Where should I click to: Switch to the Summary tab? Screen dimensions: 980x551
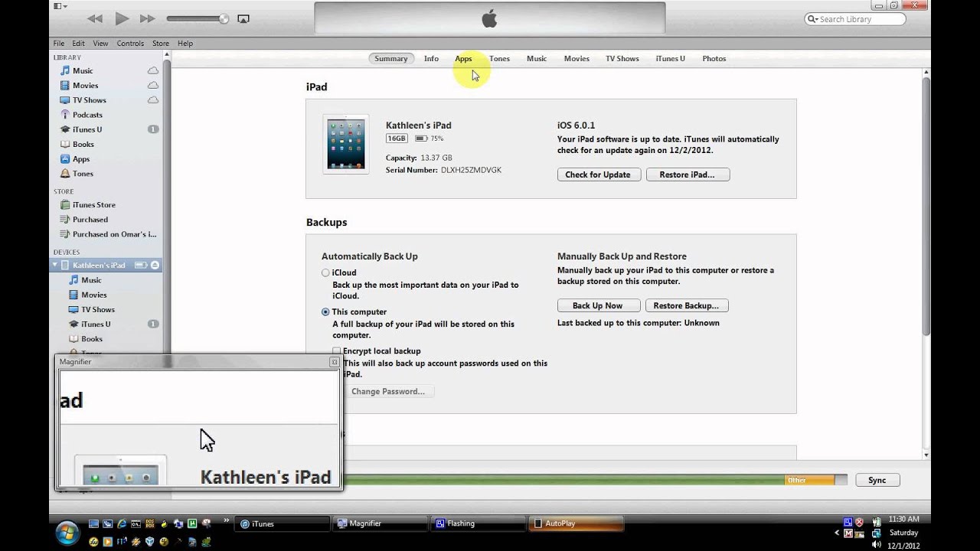tap(391, 59)
